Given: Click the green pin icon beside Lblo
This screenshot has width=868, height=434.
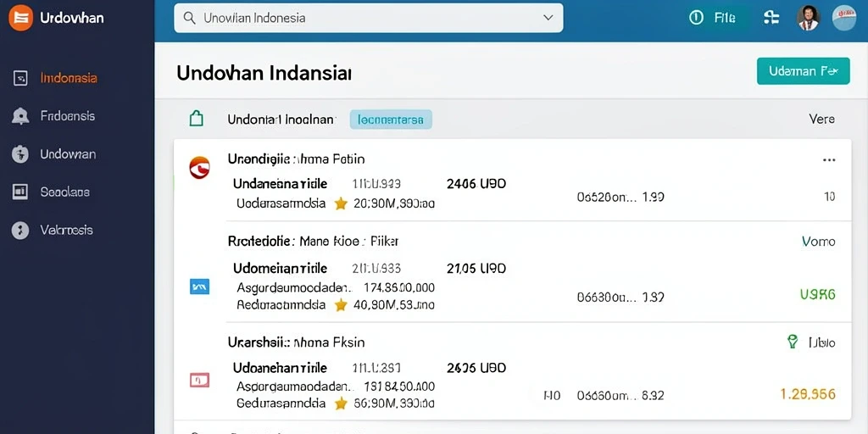Looking at the screenshot, I should [x=793, y=342].
